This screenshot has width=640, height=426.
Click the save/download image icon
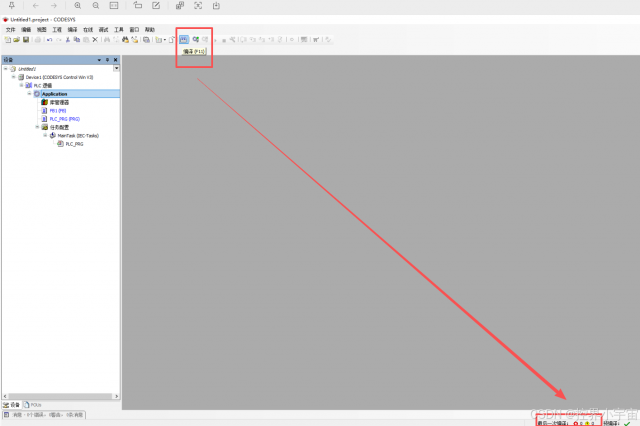(x=216, y=5)
